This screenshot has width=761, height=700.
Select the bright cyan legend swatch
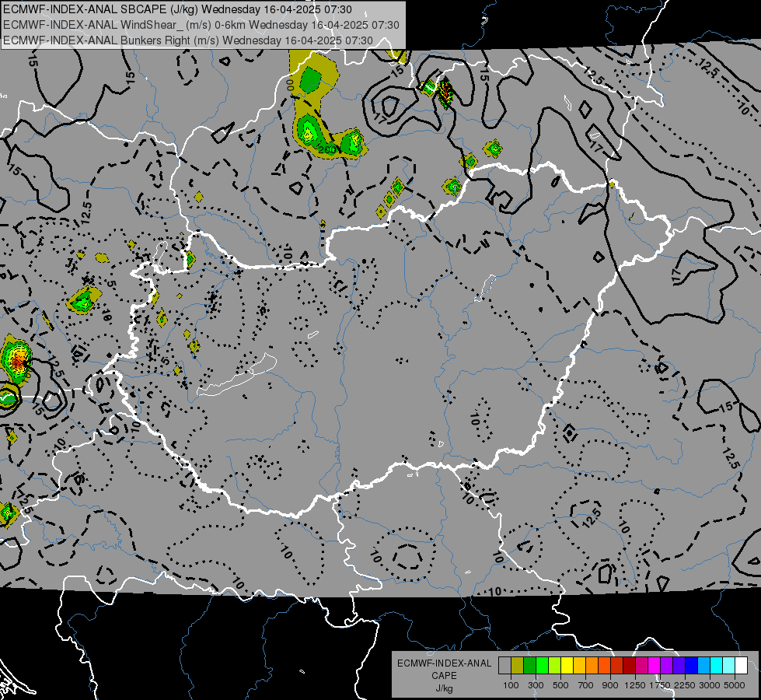pos(716,666)
